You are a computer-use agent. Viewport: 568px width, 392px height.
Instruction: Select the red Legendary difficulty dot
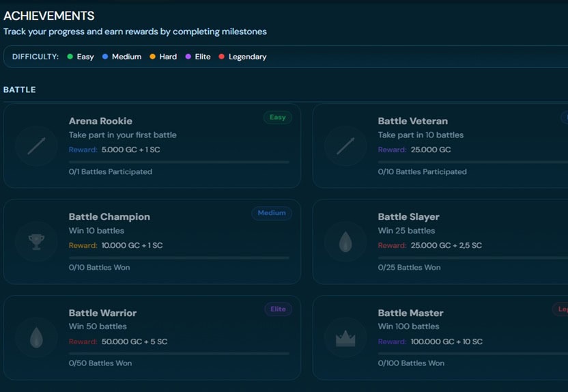[x=222, y=57]
